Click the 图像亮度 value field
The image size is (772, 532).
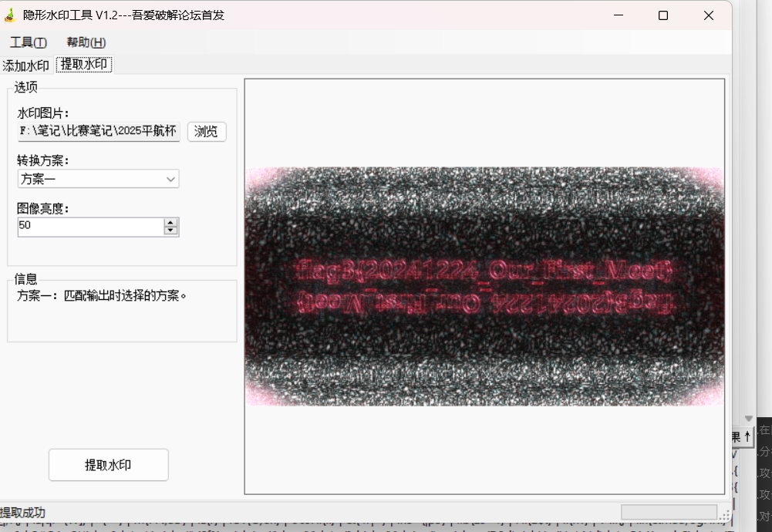(90, 226)
